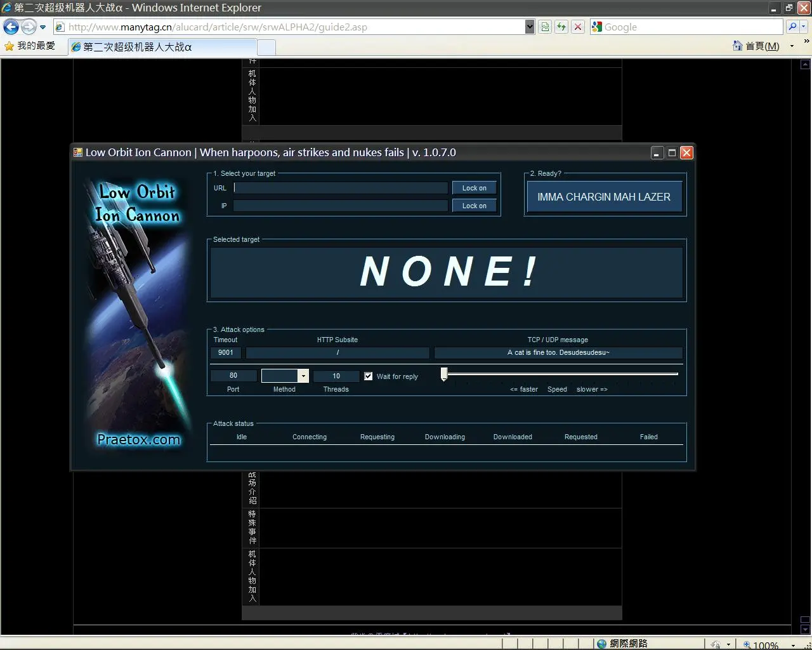Click the Low Orbit Ion Cannon title bar icon
The height and width of the screenshot is (650, 812).
tap(78, 152)
